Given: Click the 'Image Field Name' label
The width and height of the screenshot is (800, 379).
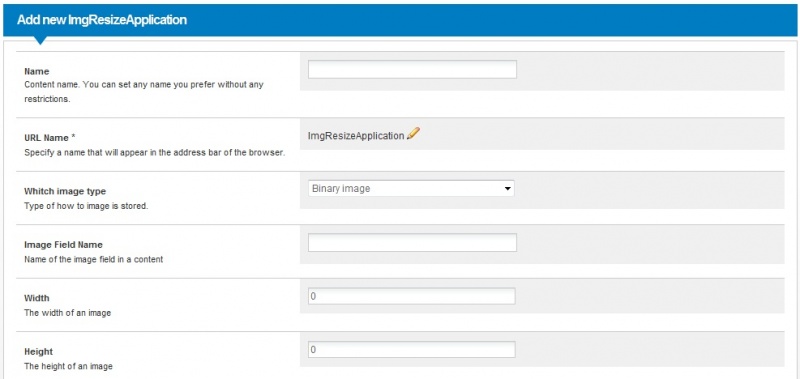Looking at the screenshot, I should [63, 245].
